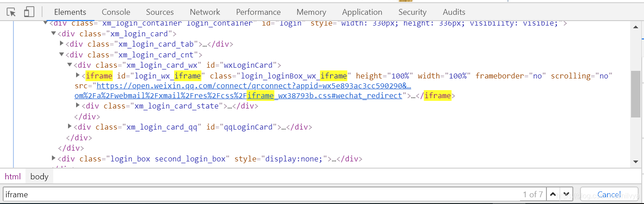
Task: Click the DOM tree scroll down arrow
Action: pos(635,161)
